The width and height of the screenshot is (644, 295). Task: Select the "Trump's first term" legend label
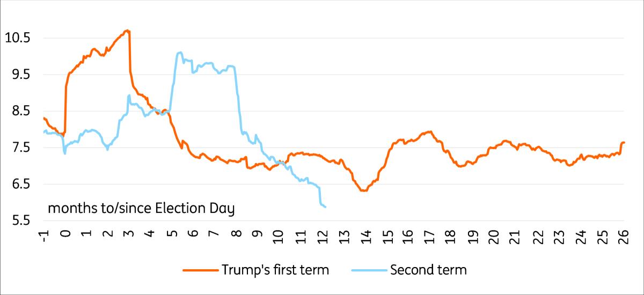[275, 269]
